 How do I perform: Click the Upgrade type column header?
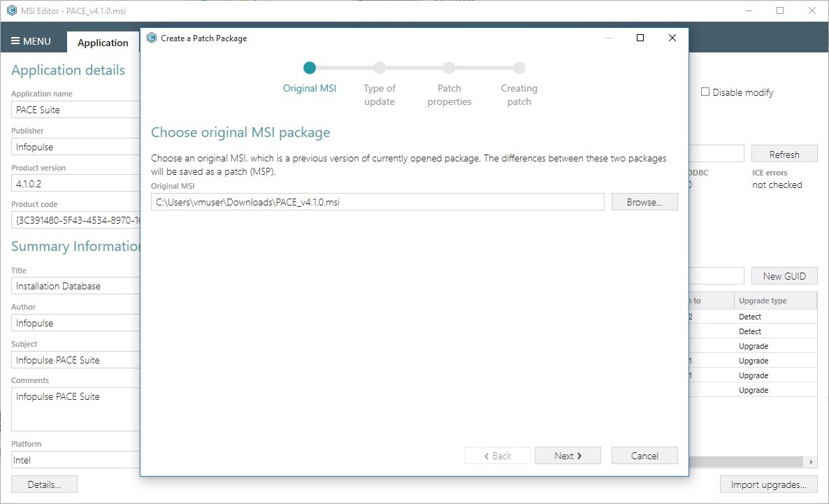coord(776,301)
